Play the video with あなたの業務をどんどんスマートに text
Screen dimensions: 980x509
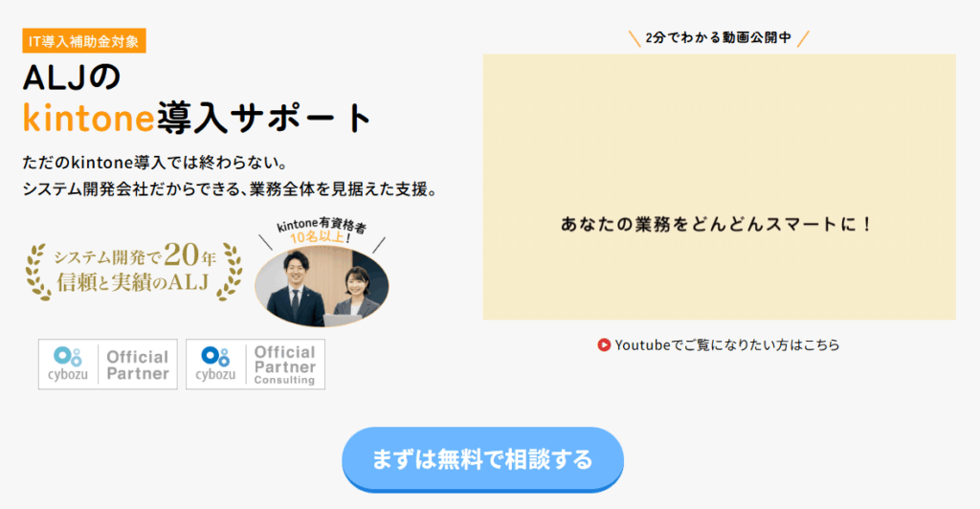coord(719,187)
